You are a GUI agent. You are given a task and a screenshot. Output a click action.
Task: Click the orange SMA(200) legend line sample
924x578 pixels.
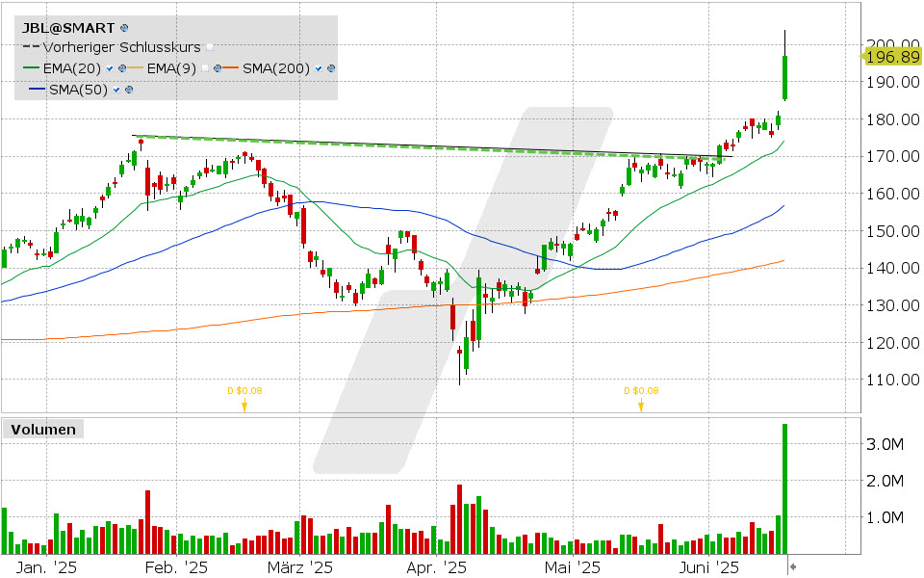click(x=231, y=68)
